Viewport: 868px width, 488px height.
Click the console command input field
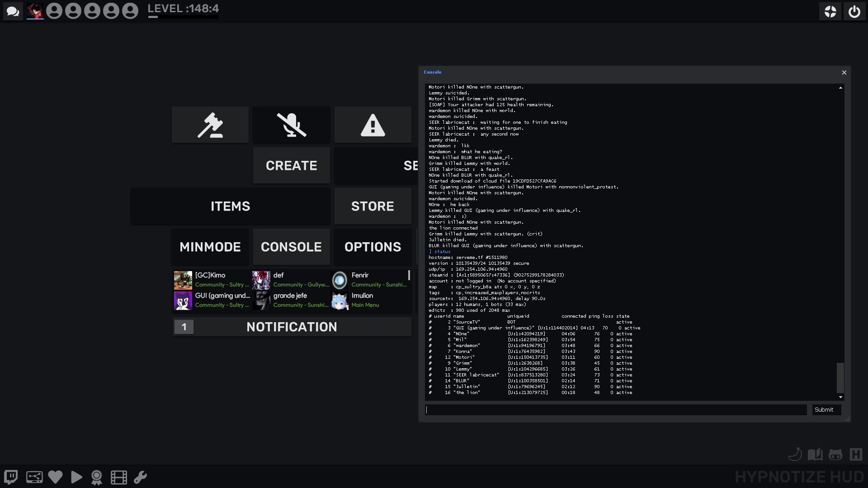[x=616, y=410]
